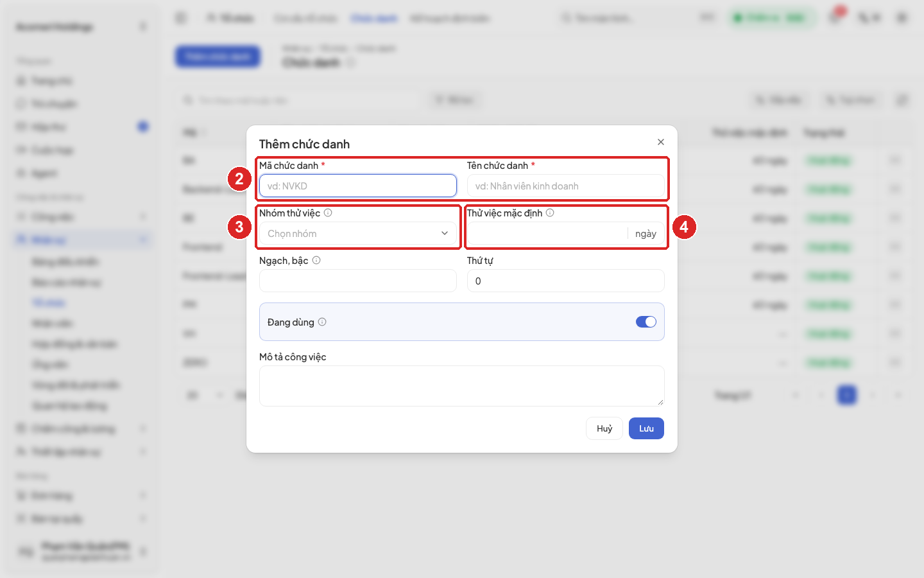Show info tooltip for Nhóm thử việc
The width and height of the screenshot is (924, 578).
328,213
